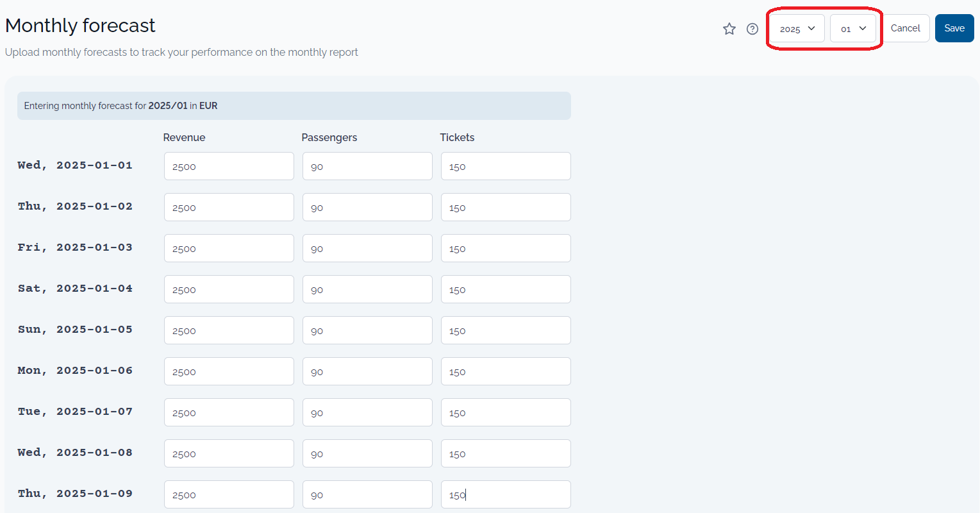This screenshot has width=980, height=513.
Task: Click Revenue field for 2025-01-06
Action: click(229, 371)
